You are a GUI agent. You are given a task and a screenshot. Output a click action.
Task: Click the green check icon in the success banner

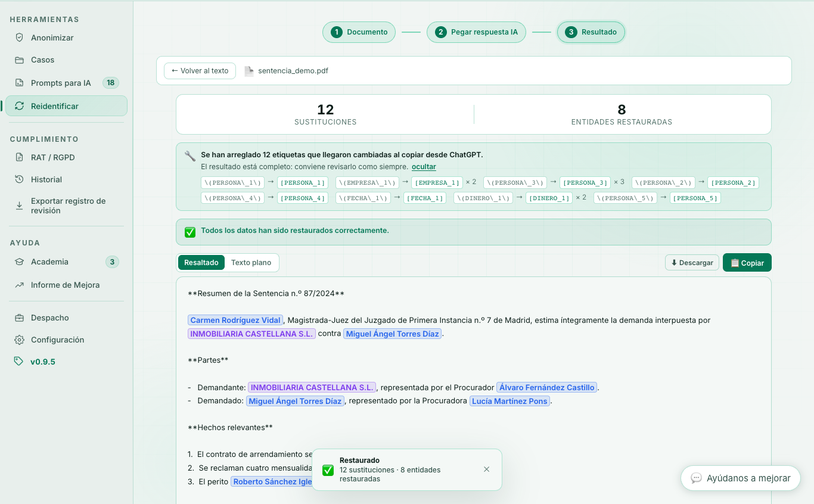[x=190, y=232]
